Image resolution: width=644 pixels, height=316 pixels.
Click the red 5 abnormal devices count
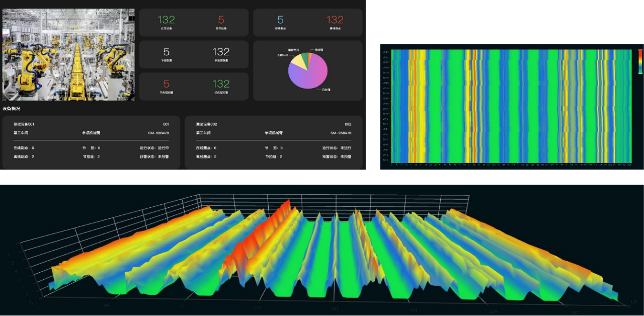click(x=221, y=20)
